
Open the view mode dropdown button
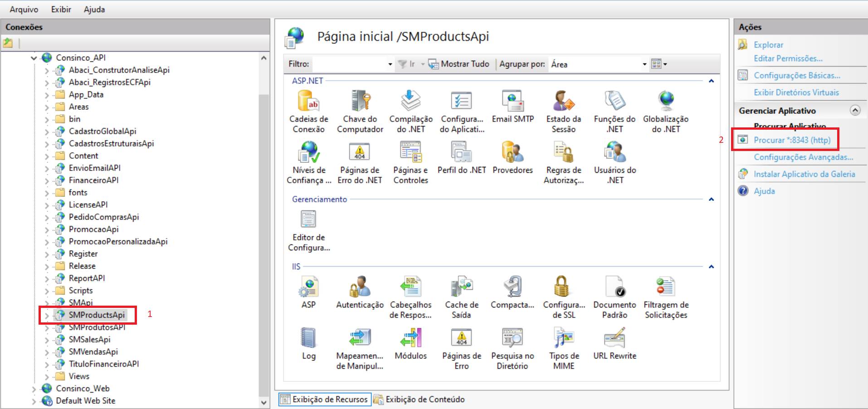pyautogui.click(x=659, y=64)
